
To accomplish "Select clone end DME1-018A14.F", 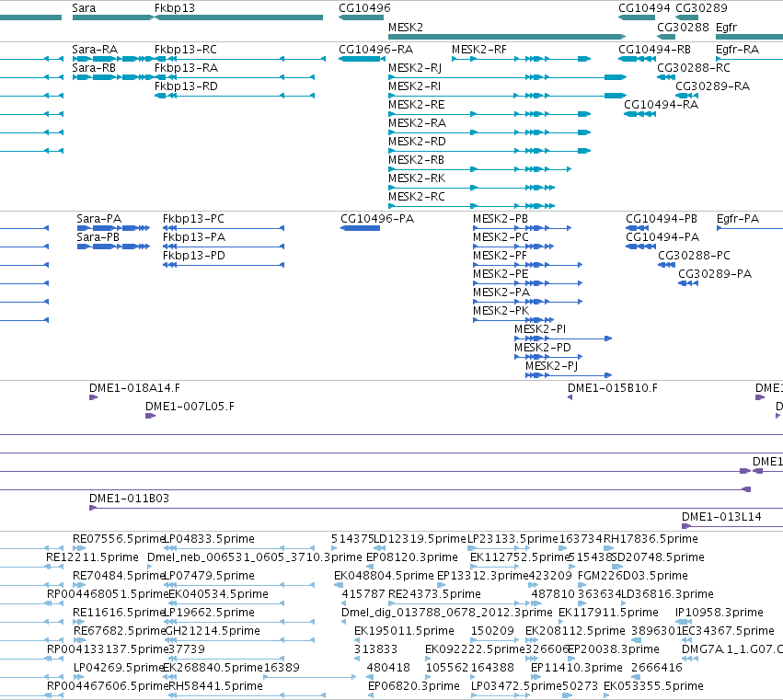I will click(135, 388).
